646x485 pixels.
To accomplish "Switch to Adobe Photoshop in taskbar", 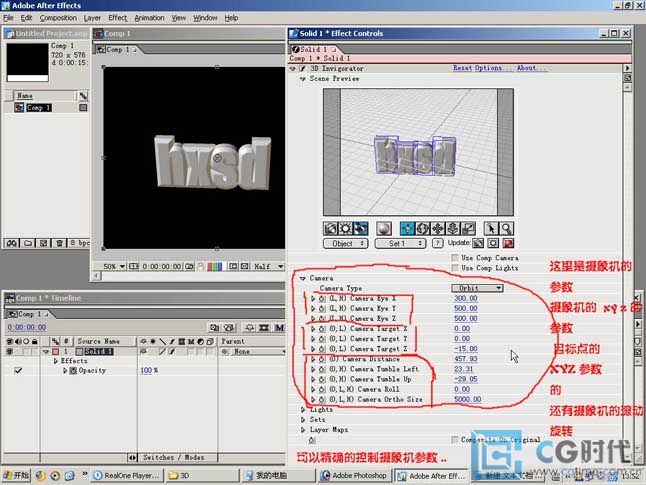I will [354, 476].
